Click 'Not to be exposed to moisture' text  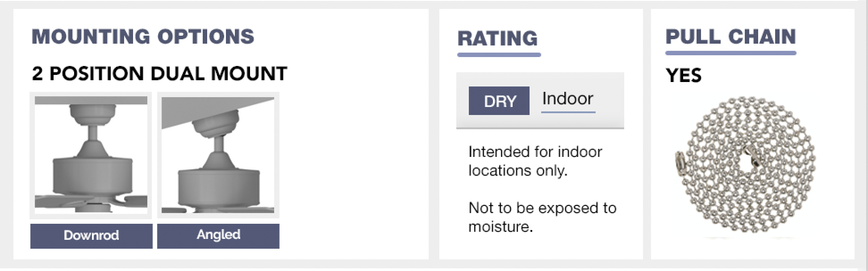pos(542,217)
